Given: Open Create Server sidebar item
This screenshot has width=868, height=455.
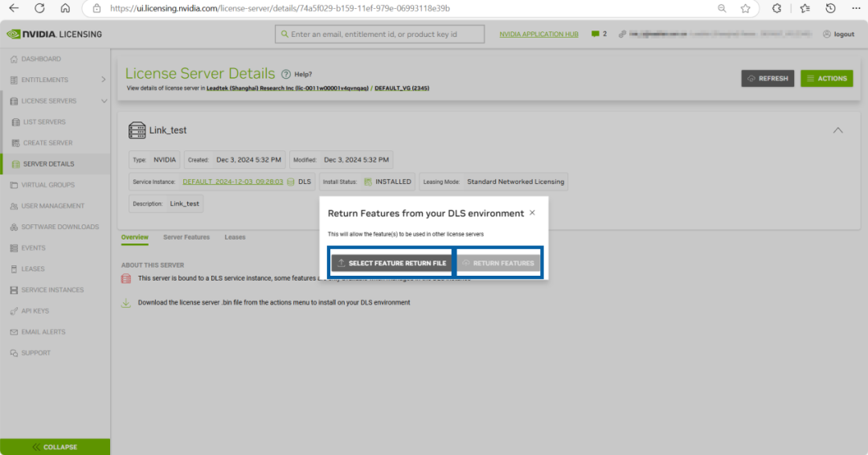Looking at the screenshot, I should (47, 143).
